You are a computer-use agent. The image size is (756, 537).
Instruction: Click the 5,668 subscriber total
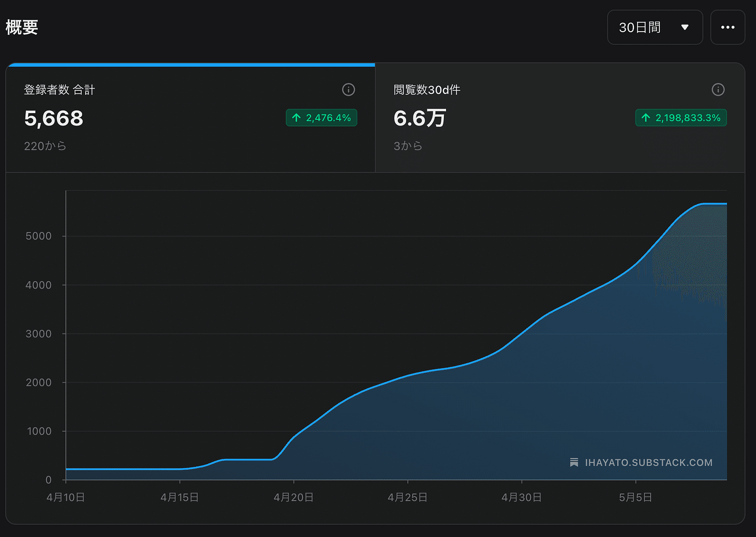click(53, 118)
